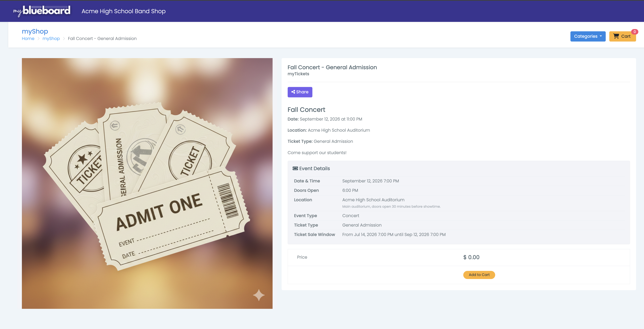This screenshot has height=329, width=644.
Task: Click the $ 0.00 price
Action: coord(471,257)
